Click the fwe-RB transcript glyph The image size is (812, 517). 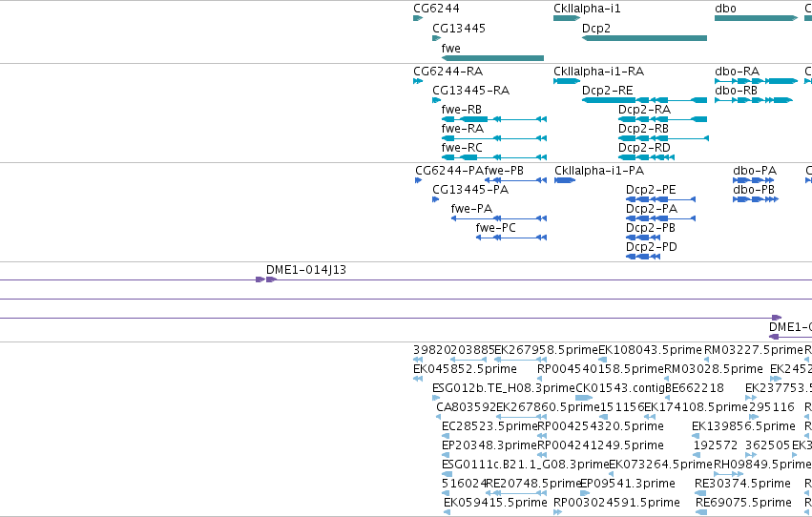494,119
